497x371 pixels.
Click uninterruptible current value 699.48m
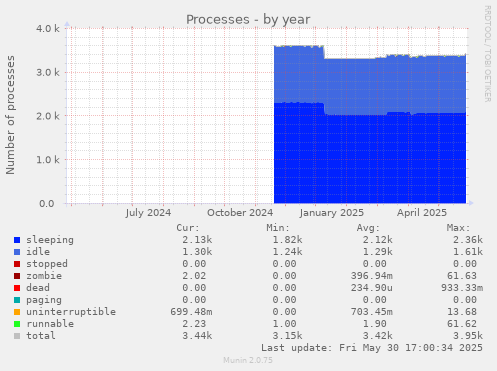pyautogui.click(x=191, y=312)
